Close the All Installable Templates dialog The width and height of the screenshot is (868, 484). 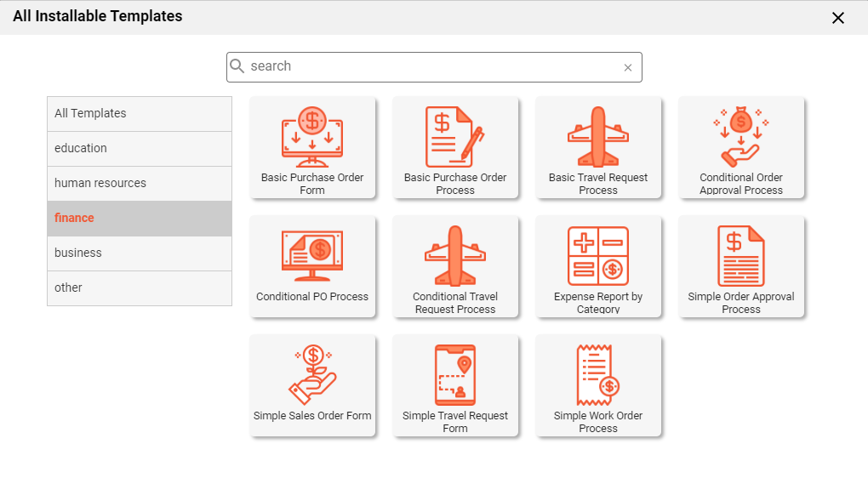(838, 18)
